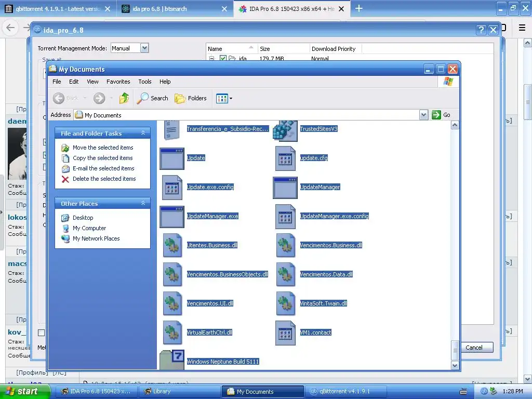
Task: Open the Edit menu
Action: pyautogui.click(x=74, y=82)
